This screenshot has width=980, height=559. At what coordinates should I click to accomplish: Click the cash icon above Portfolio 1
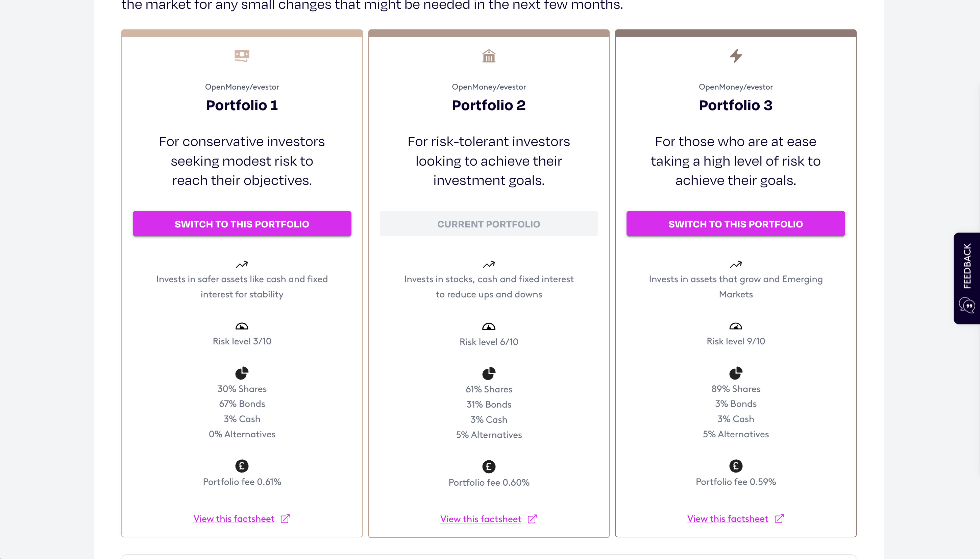(x=242, y=56)
